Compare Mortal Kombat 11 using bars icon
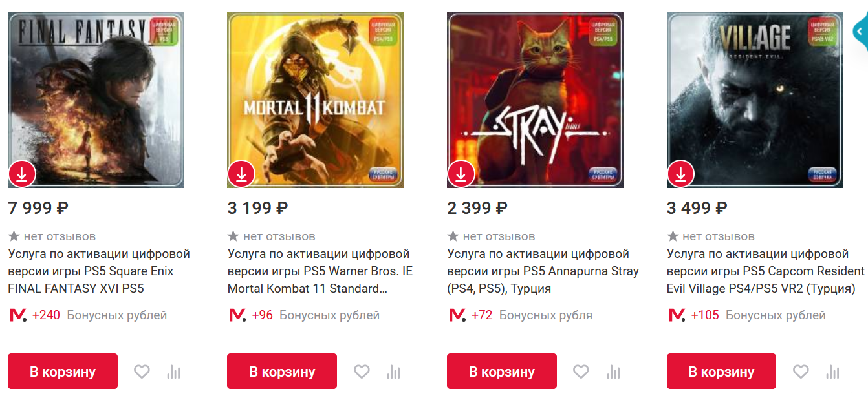The height and width of the screenshot is (398, 868). [393, 372]
